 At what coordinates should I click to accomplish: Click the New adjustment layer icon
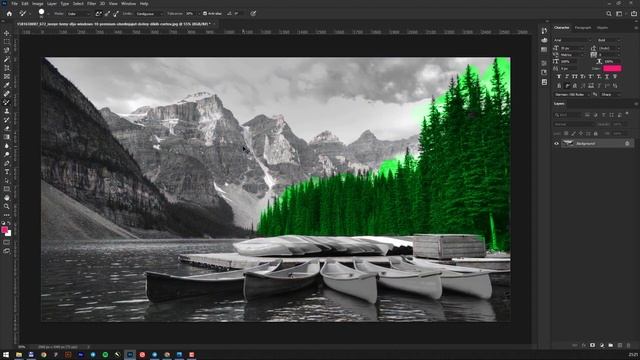coord(602,345)
